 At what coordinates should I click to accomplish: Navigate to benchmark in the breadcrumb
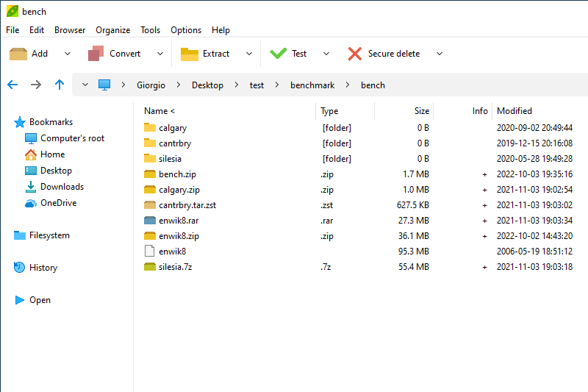pos(312,85)
